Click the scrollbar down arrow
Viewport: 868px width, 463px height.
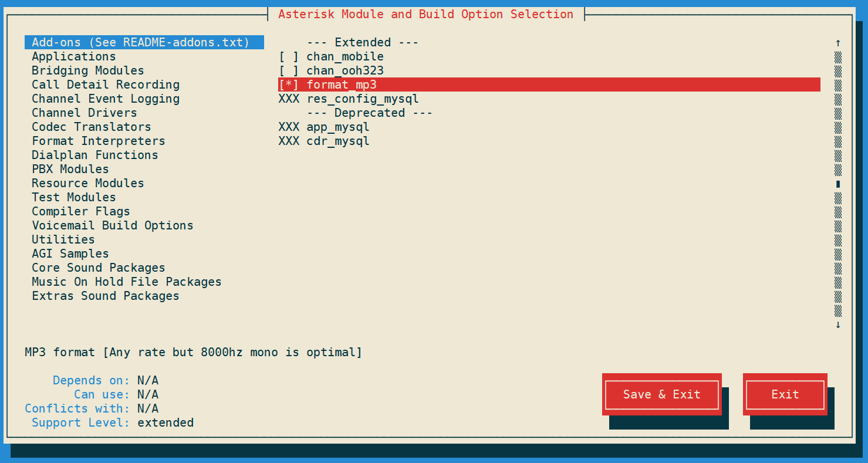point(838,325)
